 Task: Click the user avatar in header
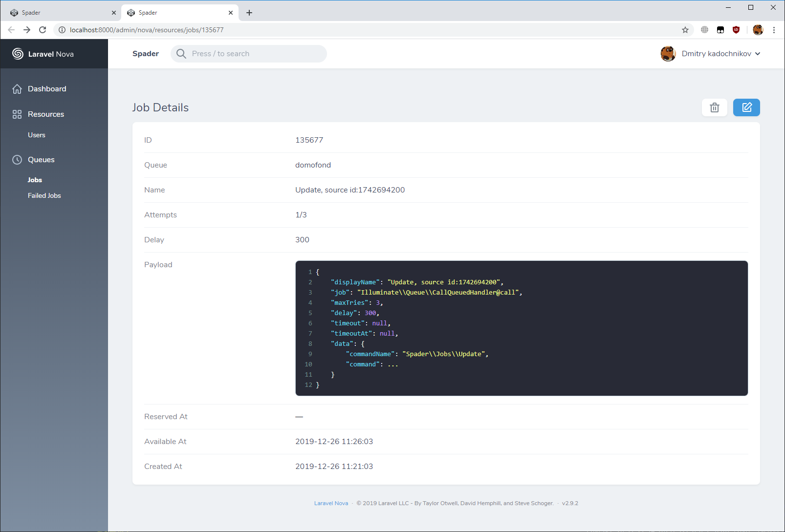pos(668,54)
